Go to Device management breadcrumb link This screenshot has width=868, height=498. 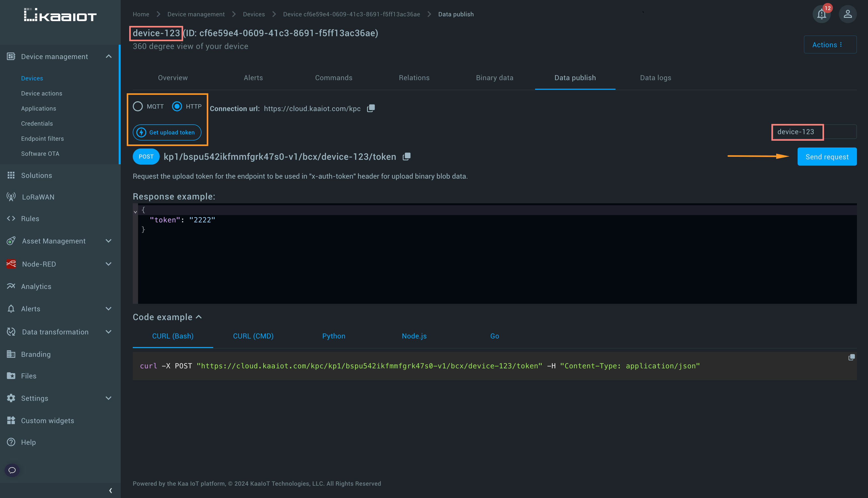pos(196,14)
